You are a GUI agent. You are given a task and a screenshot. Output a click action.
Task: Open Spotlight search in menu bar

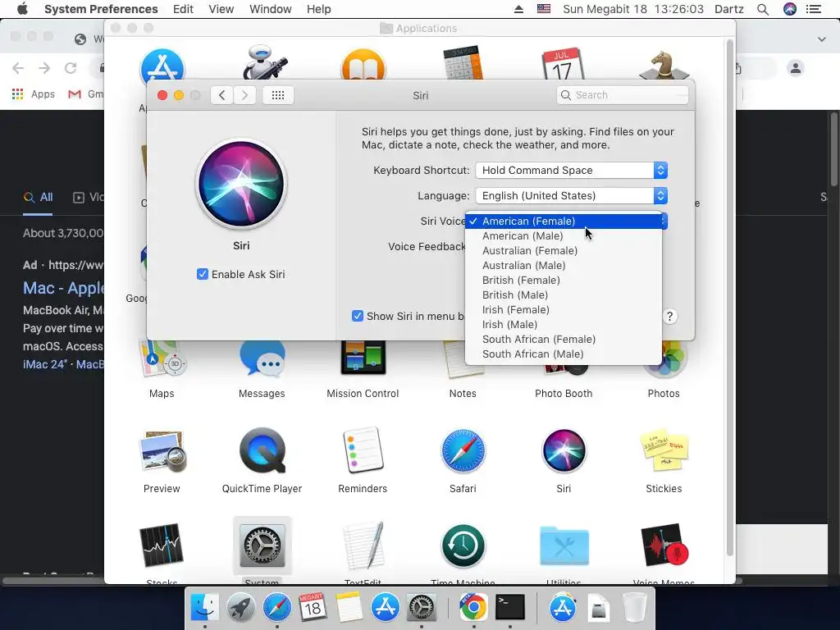click(763, 9)
